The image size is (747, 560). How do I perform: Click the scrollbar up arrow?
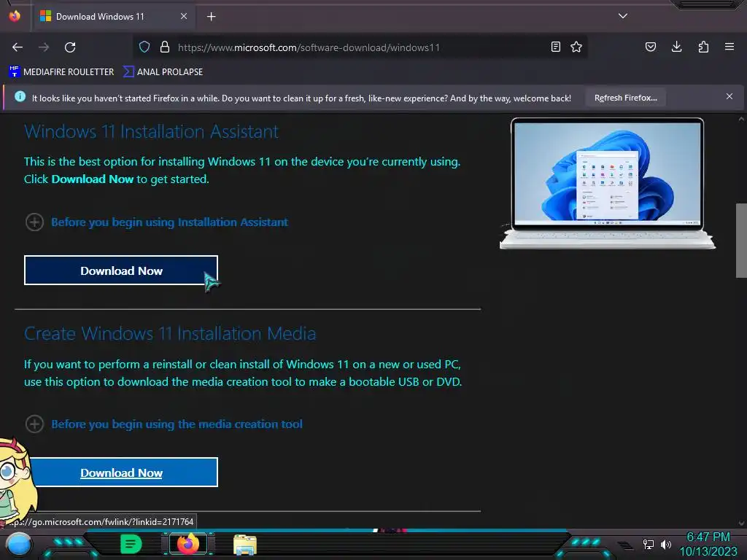tap(741, 119)
